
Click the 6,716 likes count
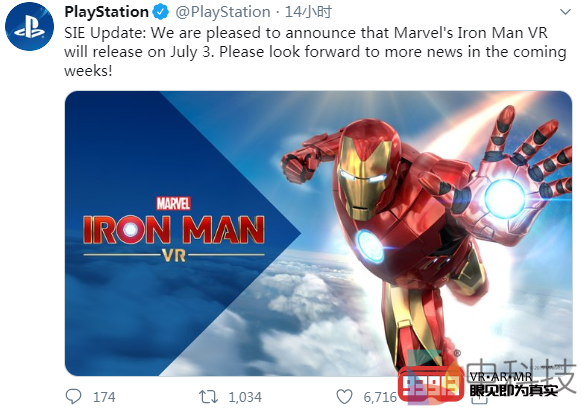(x=380, y=397)
